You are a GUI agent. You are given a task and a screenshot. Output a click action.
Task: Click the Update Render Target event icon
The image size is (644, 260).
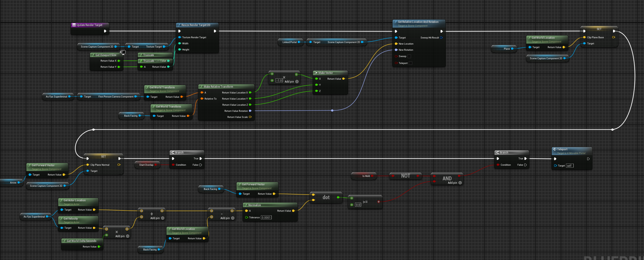74,25
